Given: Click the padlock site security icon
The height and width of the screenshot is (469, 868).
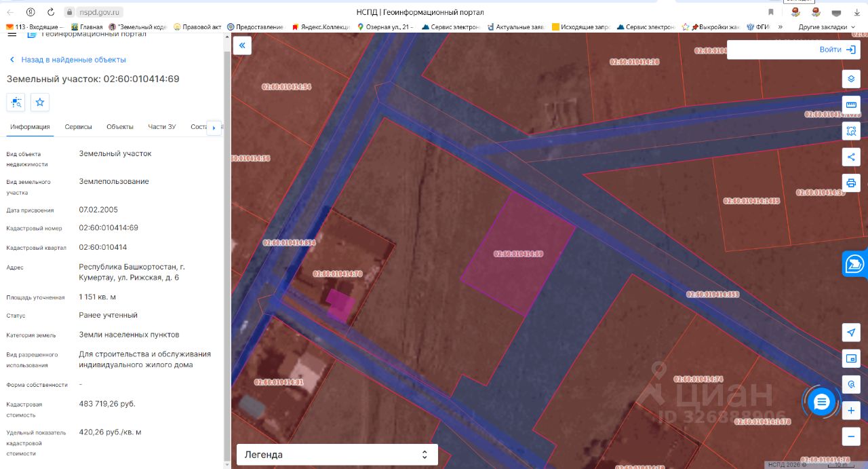Looking at the screenshot, I should [x=69, y=12].
